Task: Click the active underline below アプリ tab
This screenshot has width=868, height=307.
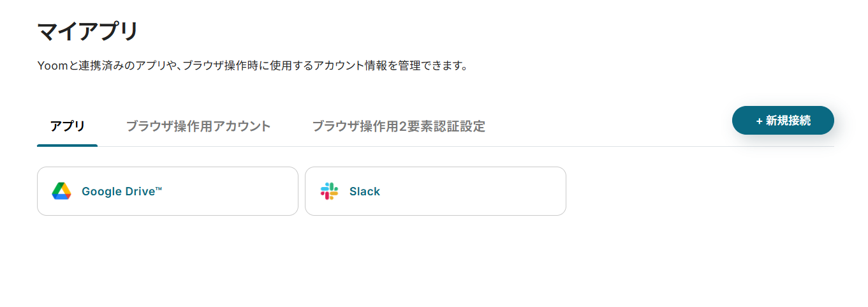Action: coord(67,146)
